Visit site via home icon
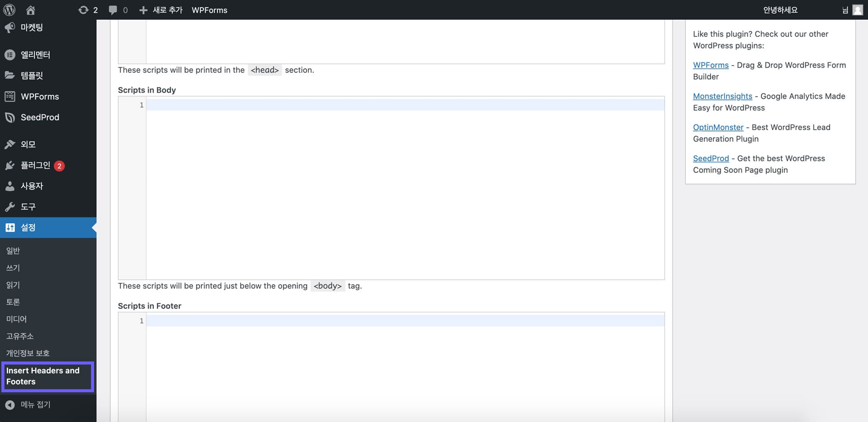 click(x=31, y=10)
